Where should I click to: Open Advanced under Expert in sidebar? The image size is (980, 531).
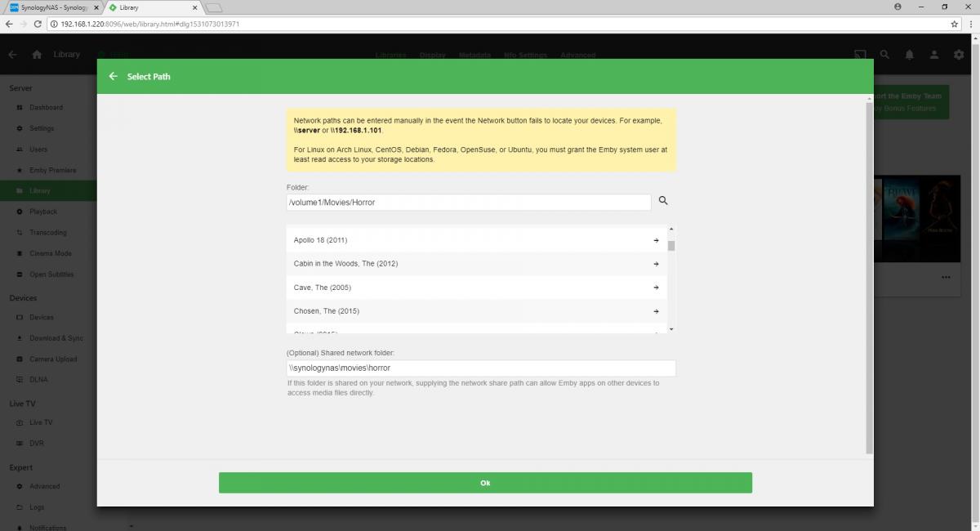48,486
